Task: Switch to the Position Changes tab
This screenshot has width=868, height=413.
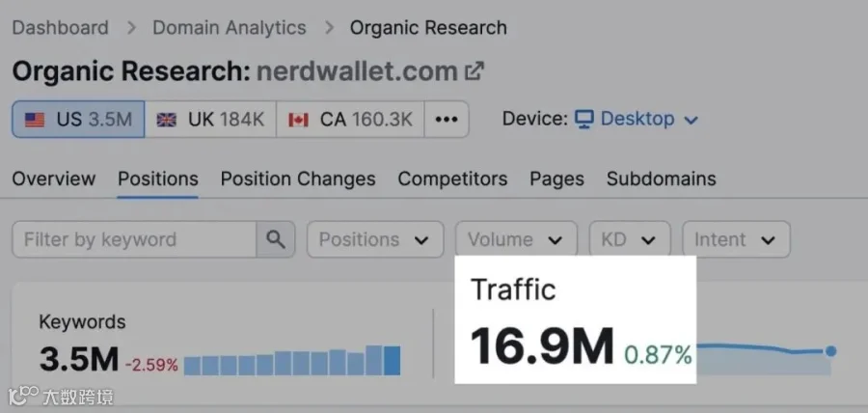Action: pos(298,179)
